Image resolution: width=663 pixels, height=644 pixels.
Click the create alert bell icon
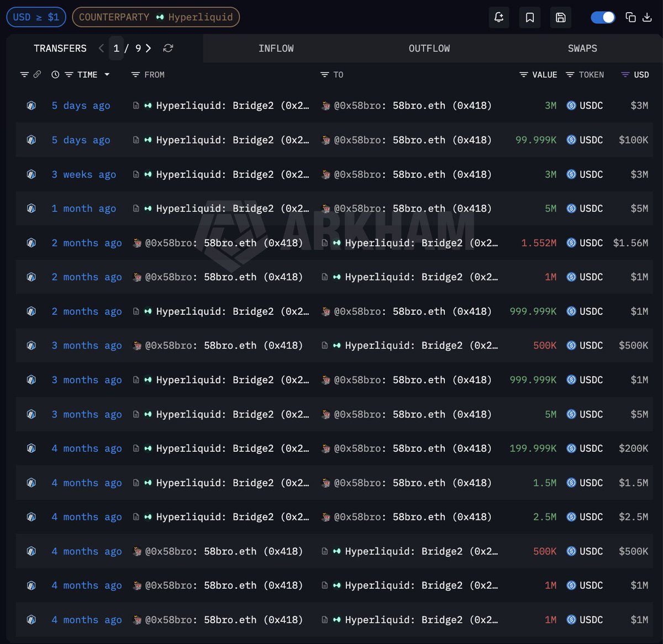(499, 17)
